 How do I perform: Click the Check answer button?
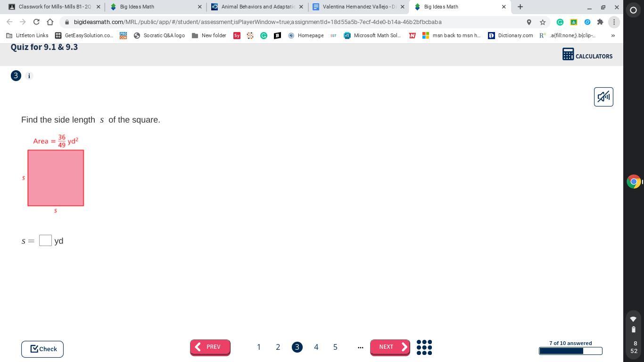click(42, 349)
